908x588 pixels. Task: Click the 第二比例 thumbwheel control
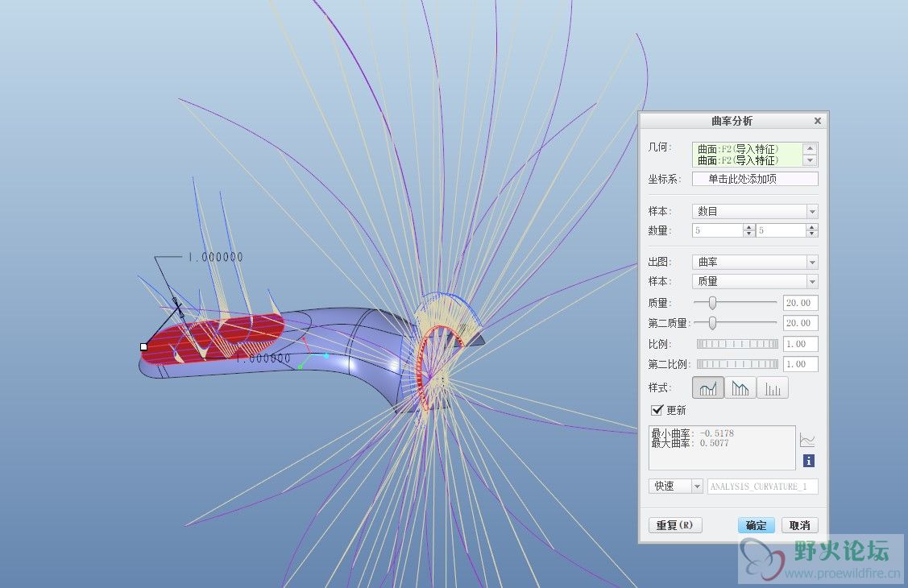coord(737,364)
